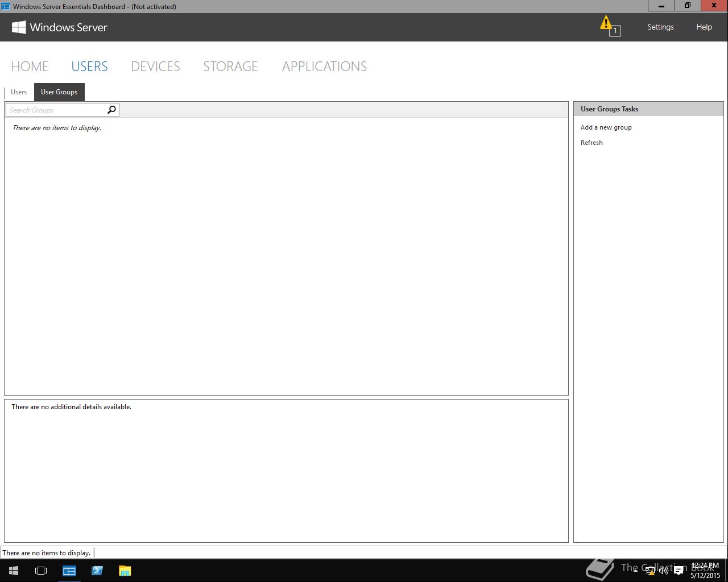Select the User Groups tab
The width and height of the screenshot is (728, 582).
coord(59,92)
